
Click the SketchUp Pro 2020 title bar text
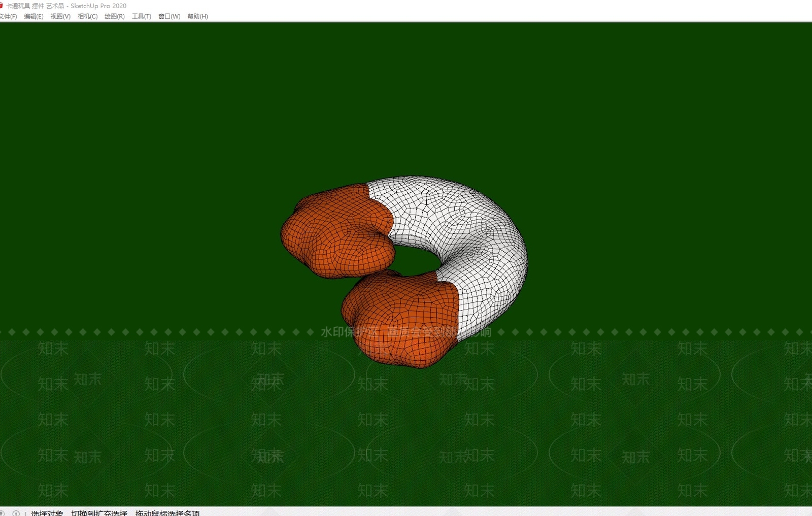pyautogui.click(x=98, y=6)
